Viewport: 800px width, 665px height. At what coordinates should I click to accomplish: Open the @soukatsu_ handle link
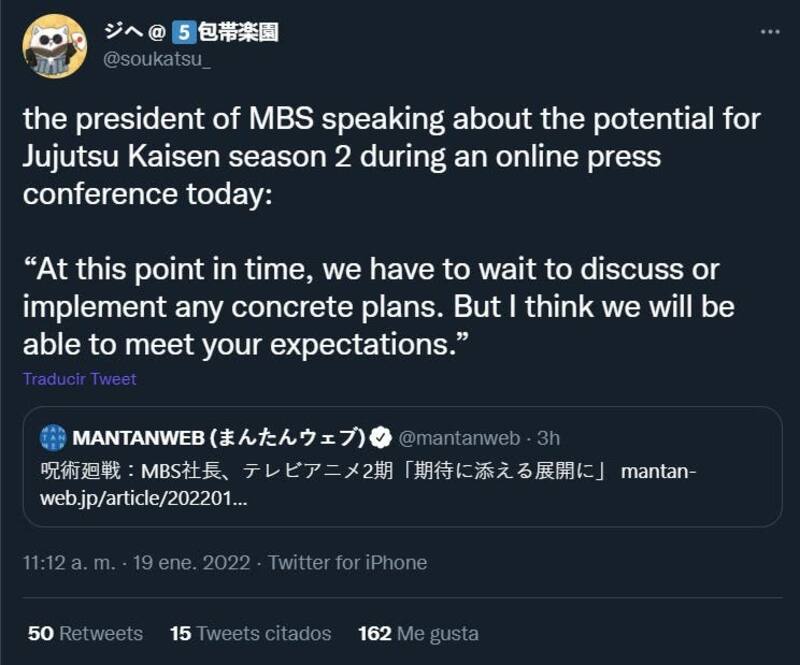tap(158, 59)
